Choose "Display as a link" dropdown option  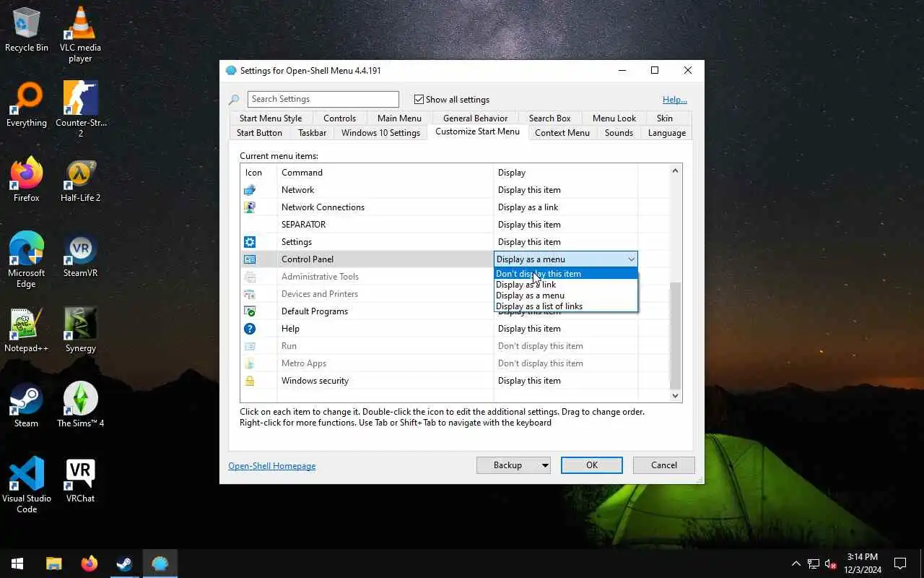(566, 285)
